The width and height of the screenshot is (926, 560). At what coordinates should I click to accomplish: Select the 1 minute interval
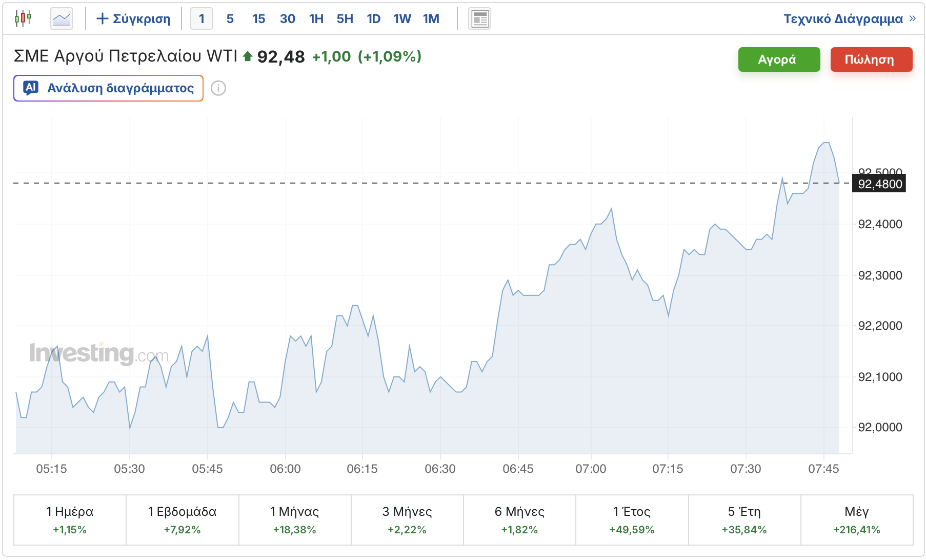pyautogui.click(x=202, y=19)
